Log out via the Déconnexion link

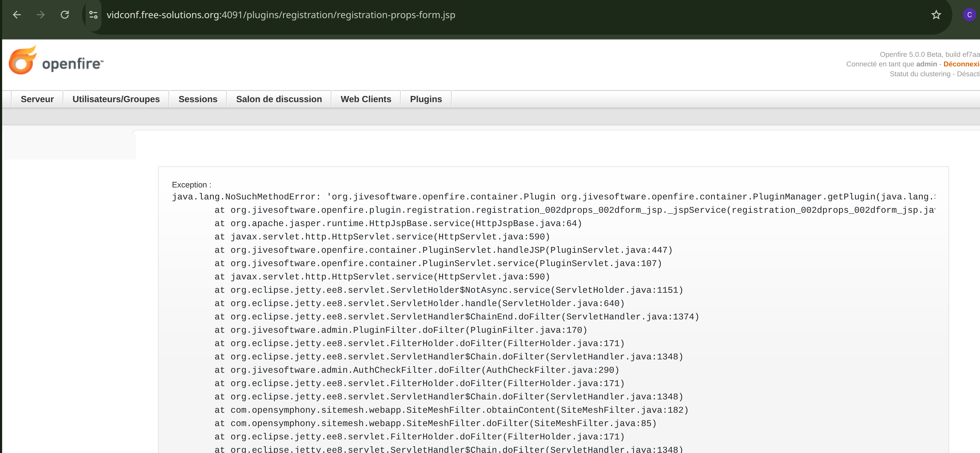tap(961, 64)
